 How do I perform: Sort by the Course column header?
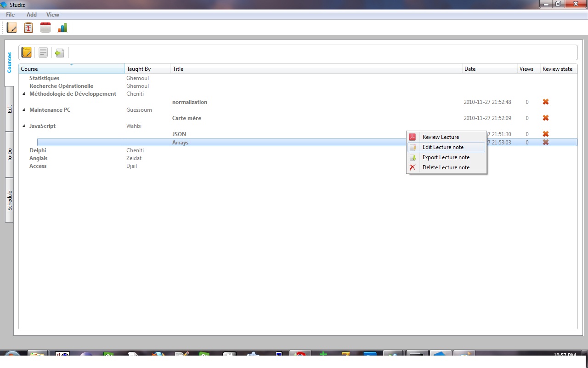[72, 69]
